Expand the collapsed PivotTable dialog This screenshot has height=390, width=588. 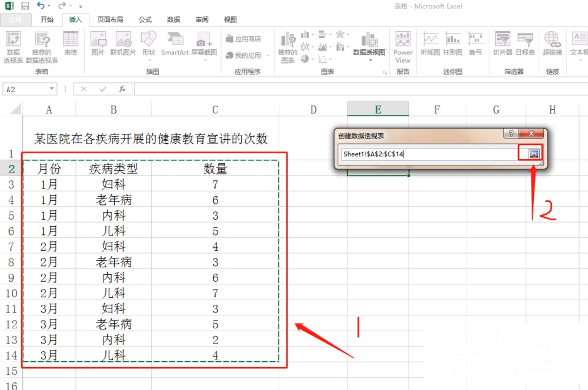click(534, 153)
